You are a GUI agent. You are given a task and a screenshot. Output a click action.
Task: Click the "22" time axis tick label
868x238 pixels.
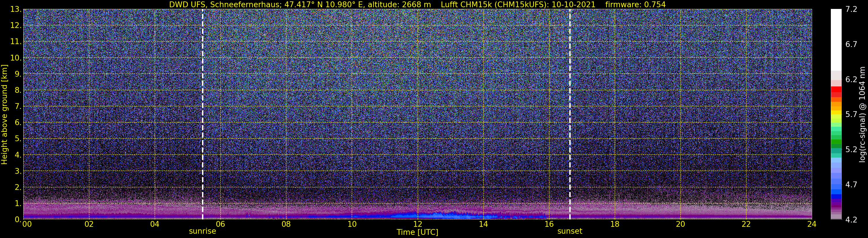point(746,224)
